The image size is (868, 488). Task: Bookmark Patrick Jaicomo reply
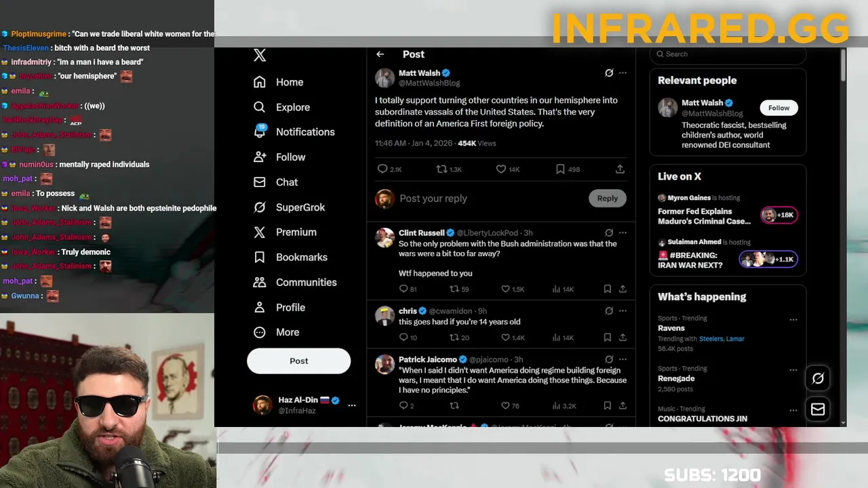(x=607, y=406)
